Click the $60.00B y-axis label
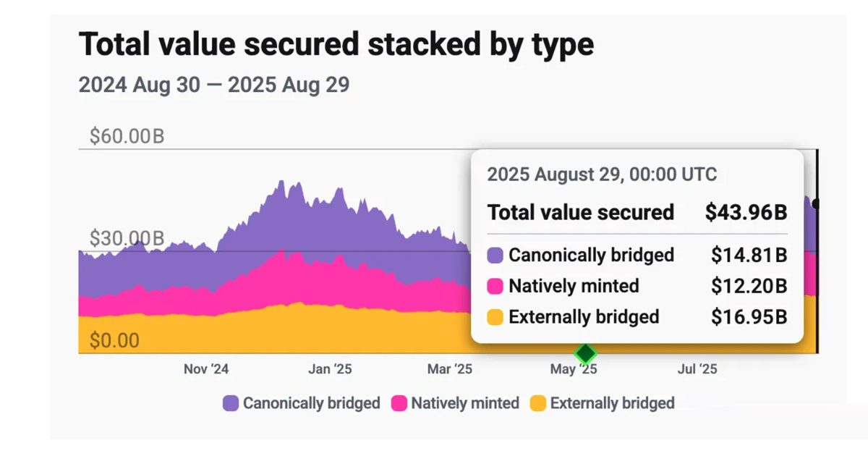The width and height of the screenshot is (868, 451). tap(127, 136)
